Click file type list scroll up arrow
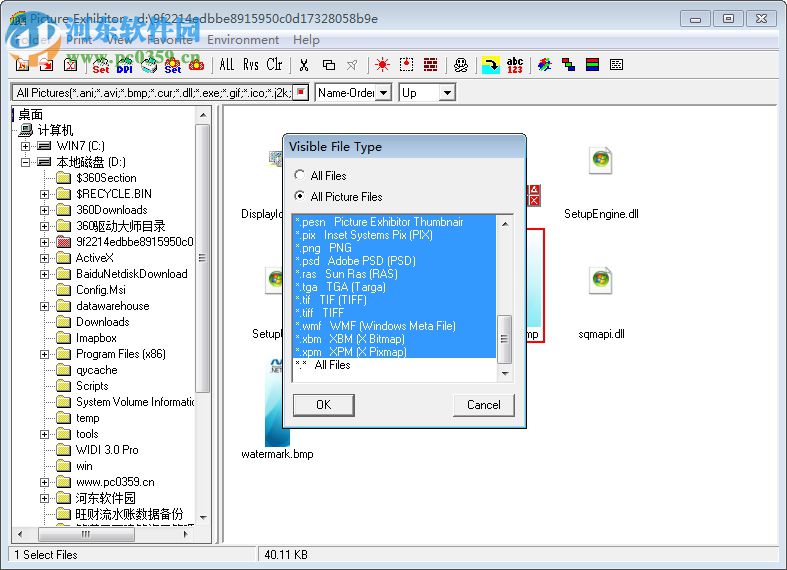Viewport: 787px width, 570px height. pos(505,223)
